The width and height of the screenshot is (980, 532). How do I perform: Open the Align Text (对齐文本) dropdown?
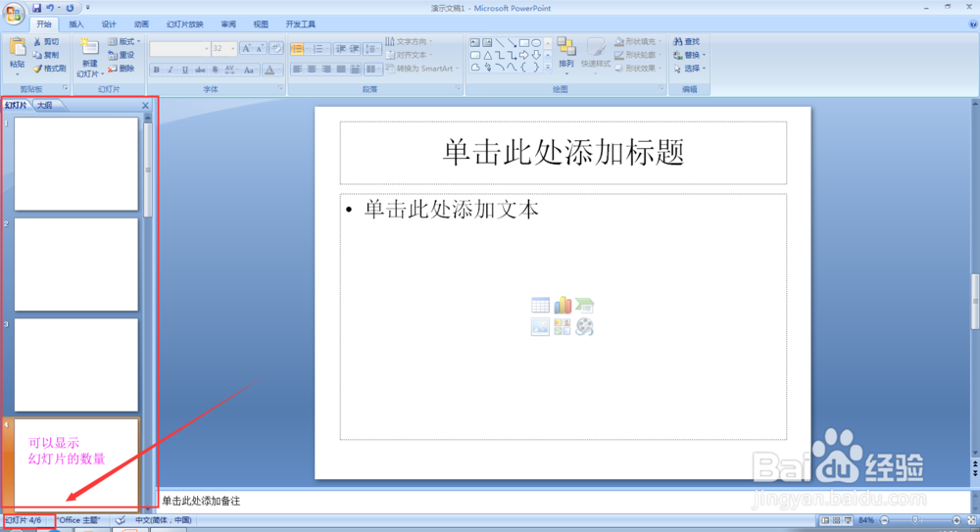click(409, 55)
